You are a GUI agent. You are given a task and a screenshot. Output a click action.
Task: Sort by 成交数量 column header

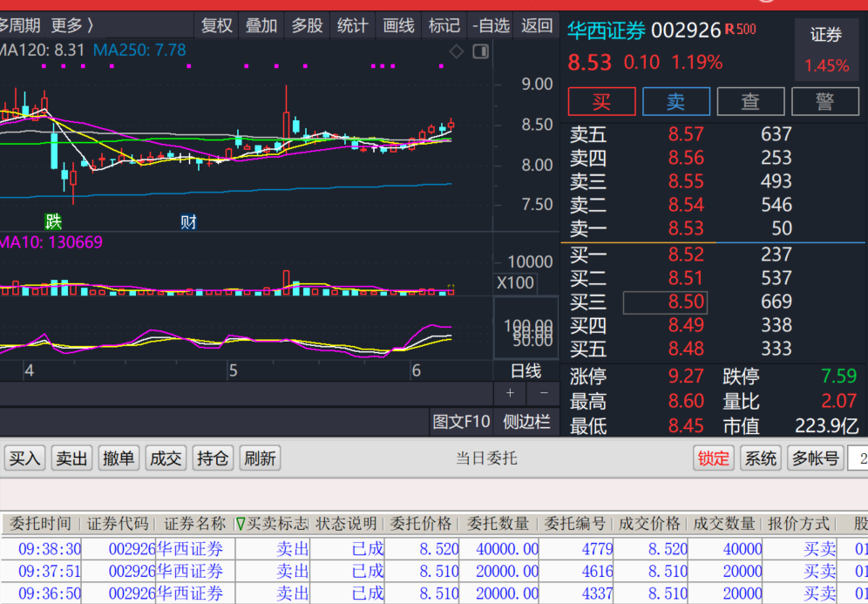point(724,524)
